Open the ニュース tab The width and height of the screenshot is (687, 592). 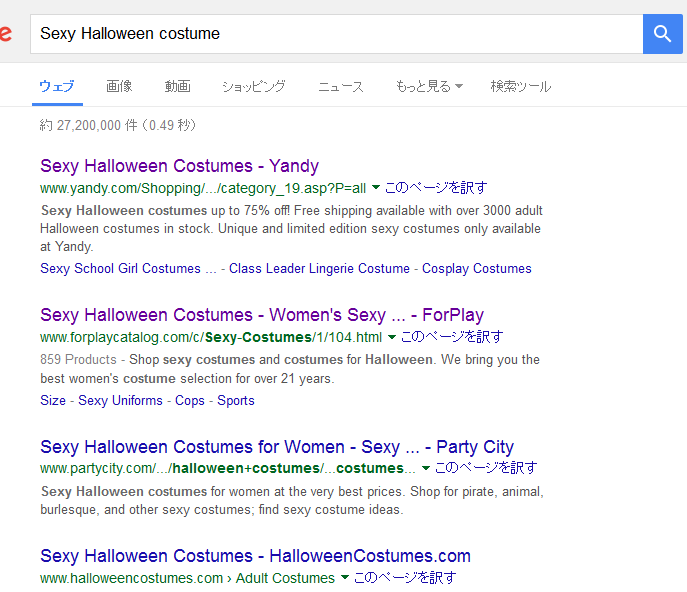pyautogui.click(x=341, y=86)
